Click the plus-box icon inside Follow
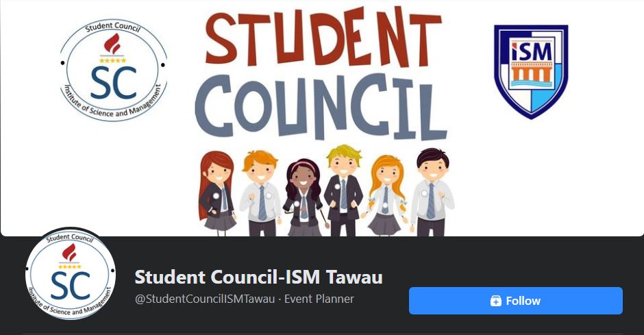This screenshot has height=335, width=644. click(496, 301)
